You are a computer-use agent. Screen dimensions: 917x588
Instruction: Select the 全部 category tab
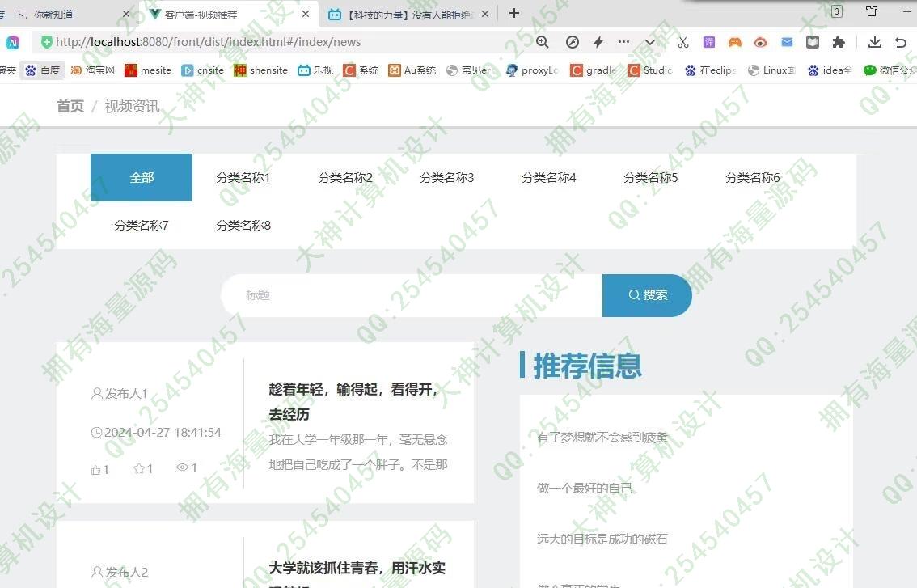[x=142, y=177]
